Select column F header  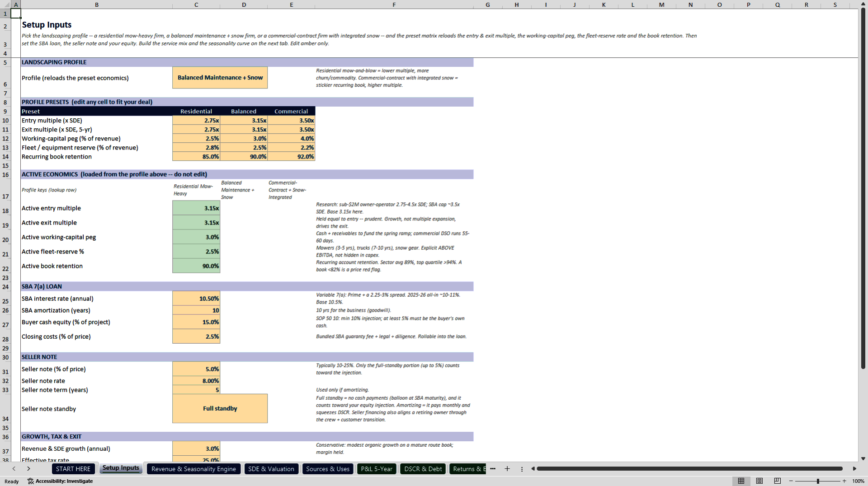394,5
